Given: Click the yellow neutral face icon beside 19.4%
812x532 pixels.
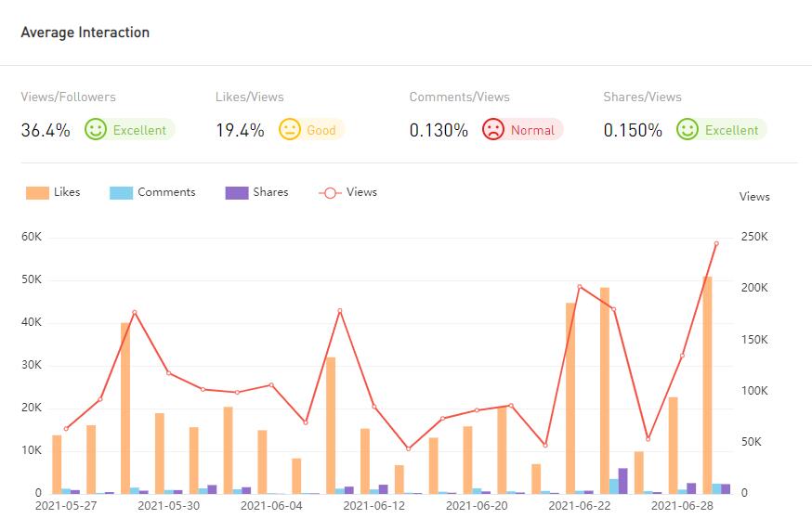Looking at the screenshot, I should click(x=290, y=130).
